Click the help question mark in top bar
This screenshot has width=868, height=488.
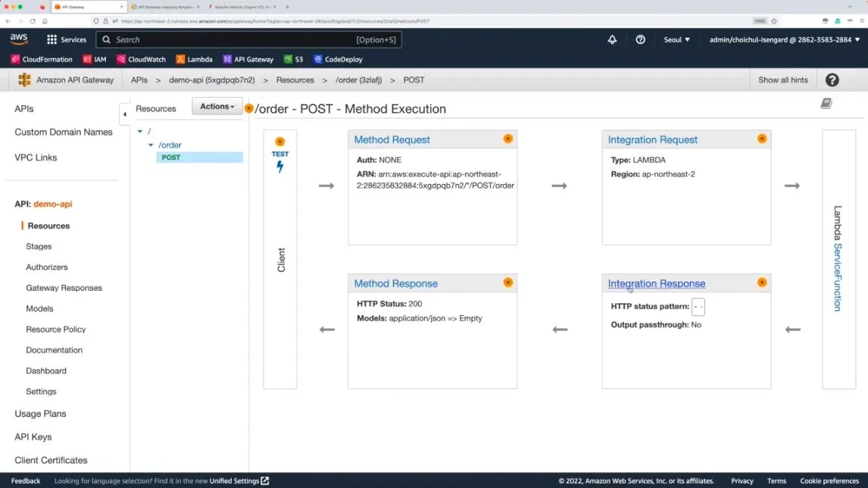[x=640, y=39]
